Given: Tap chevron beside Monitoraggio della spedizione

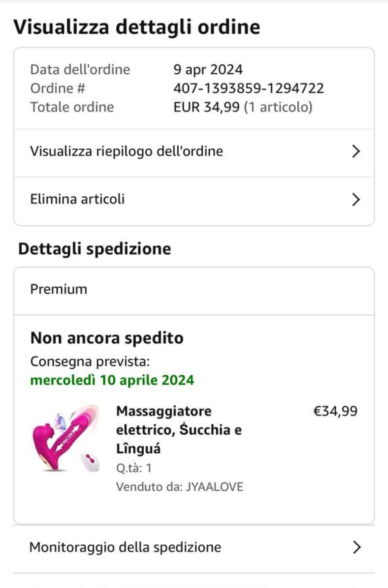Looking at the screenshot, I should coord(356,547).
